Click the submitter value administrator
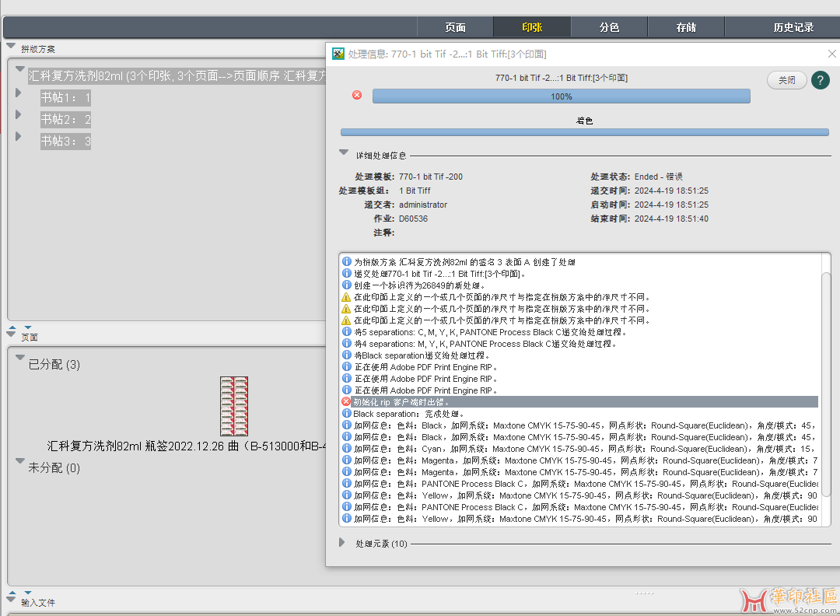 pos(422,205)
